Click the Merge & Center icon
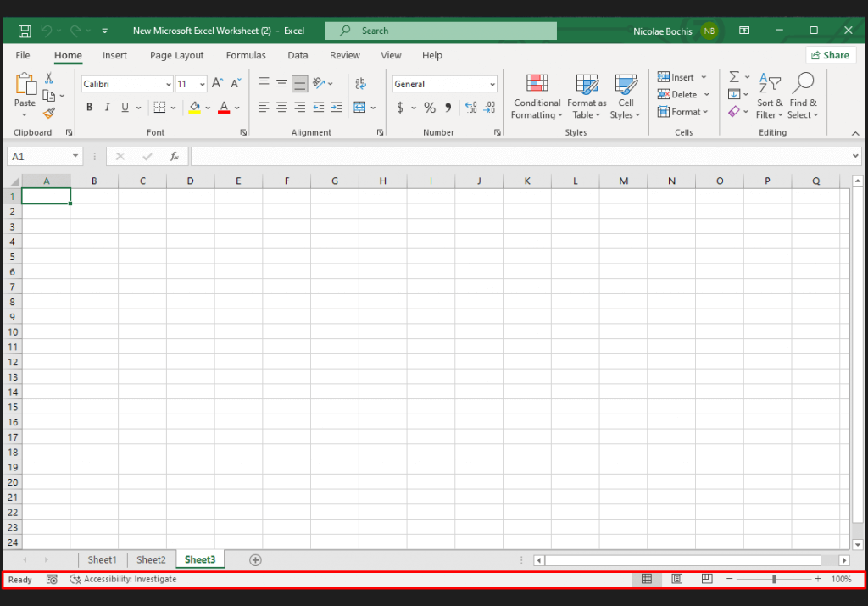Viewport: 868px width, 606px height. click(359, 108)
